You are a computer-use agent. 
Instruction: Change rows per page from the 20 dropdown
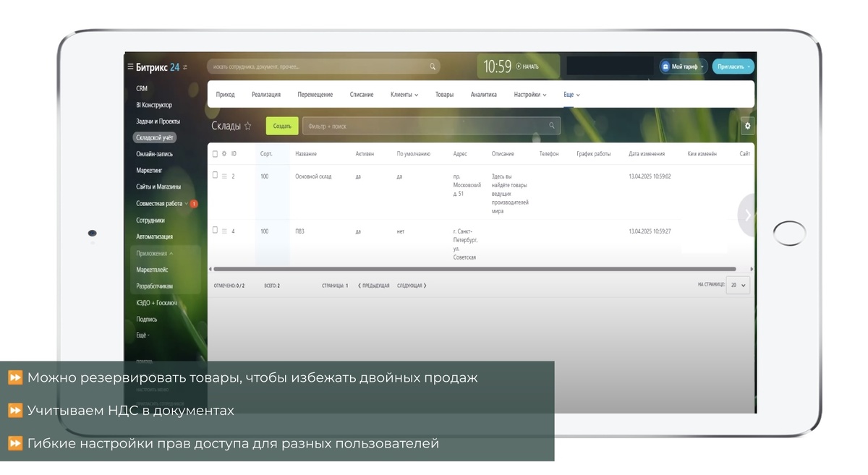tap(739, 285)
